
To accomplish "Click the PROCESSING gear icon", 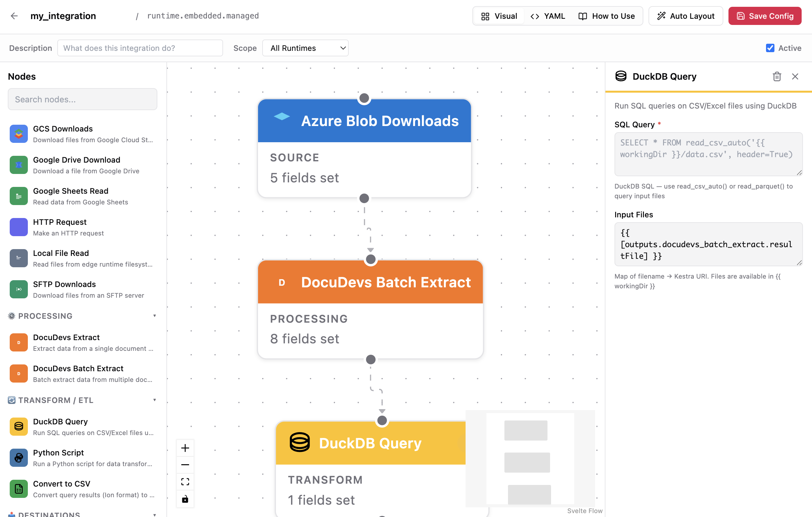I will tap(11, 316).
